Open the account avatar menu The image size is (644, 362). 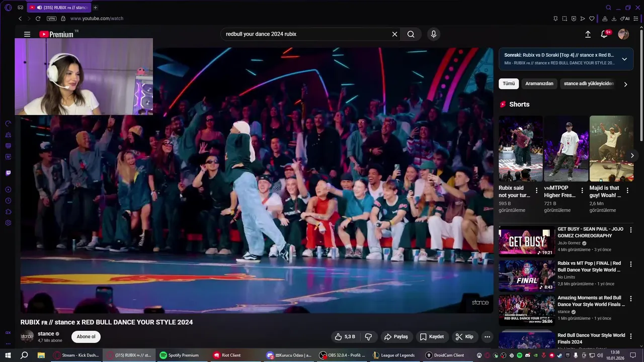click(x=623, y=34)
